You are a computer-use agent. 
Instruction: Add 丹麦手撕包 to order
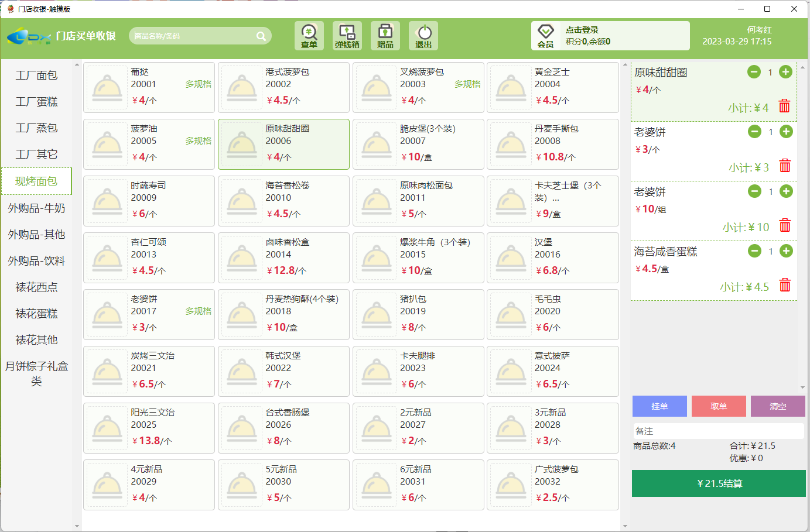pyautogui.click(x=553, y=144)
